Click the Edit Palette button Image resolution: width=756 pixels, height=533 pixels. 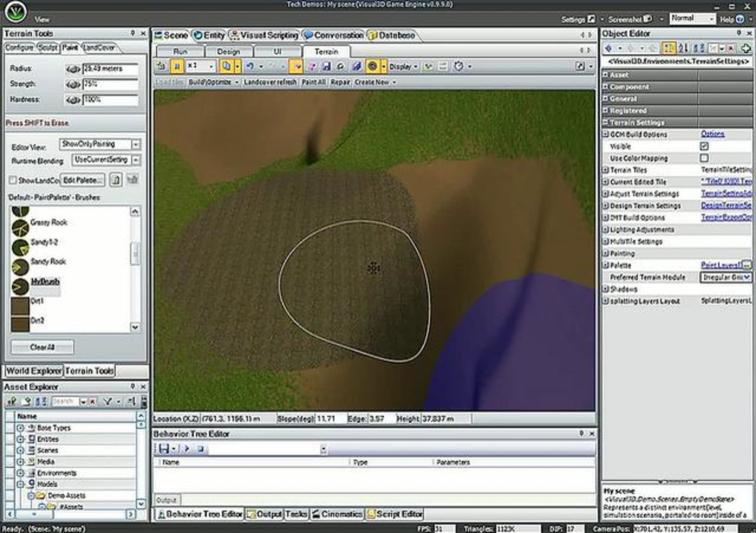point(82,180)
